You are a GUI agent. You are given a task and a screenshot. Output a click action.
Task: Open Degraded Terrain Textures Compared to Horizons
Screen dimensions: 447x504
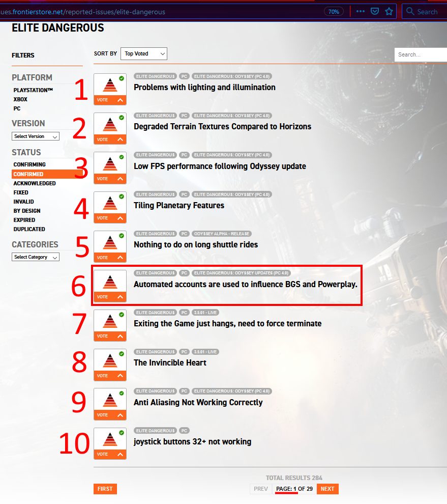point(223,127)
